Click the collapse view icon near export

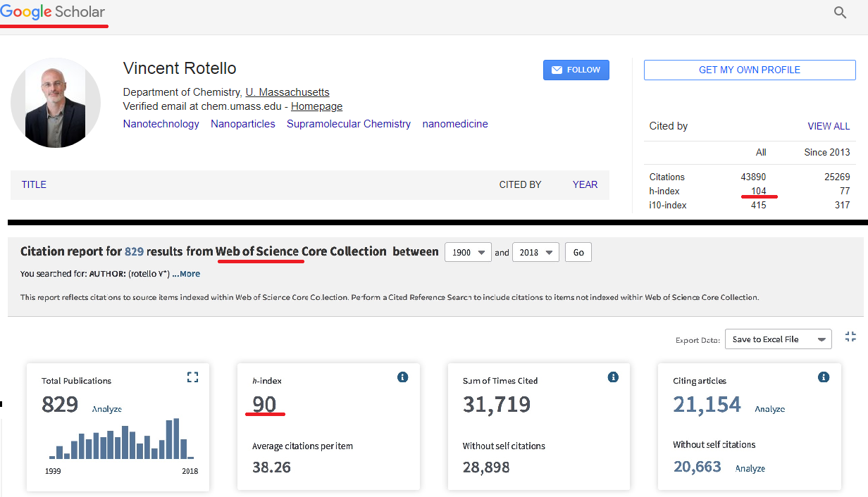(x=850, y=337)
